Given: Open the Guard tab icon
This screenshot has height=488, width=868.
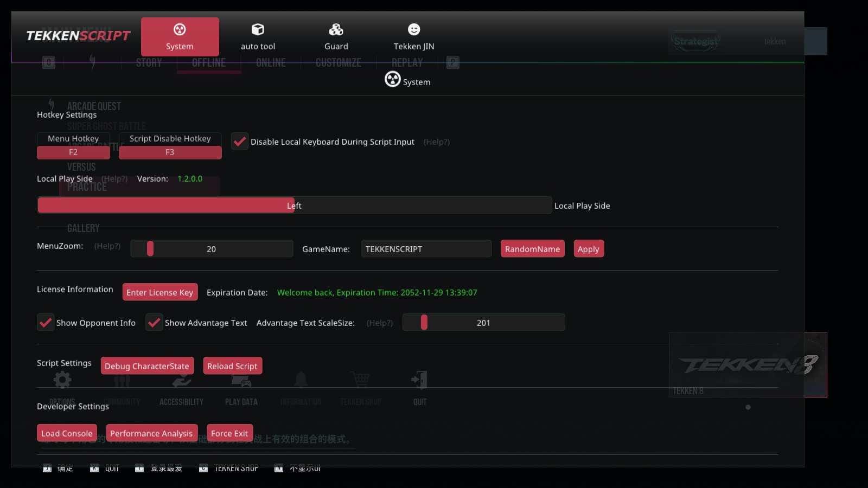Looking at the screenshot, I should 336,29.
